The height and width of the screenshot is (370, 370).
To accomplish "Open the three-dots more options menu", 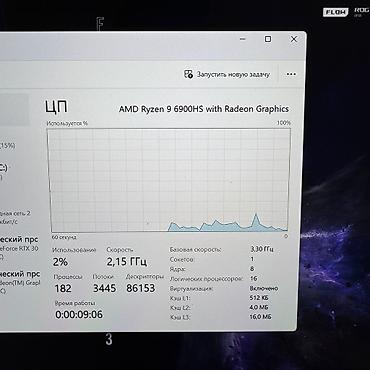I will 291,74.
